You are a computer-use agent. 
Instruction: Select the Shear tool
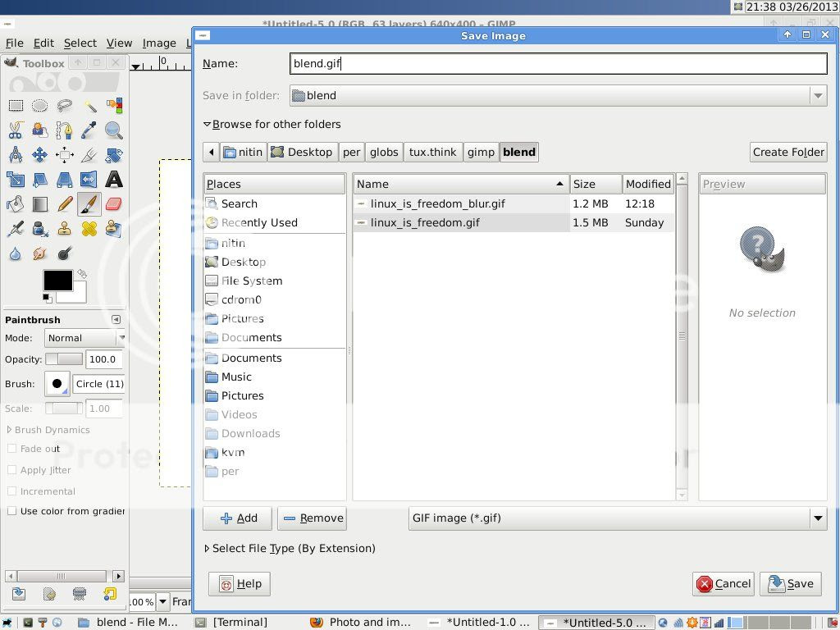pyautogui.click(x=39, y=180)
